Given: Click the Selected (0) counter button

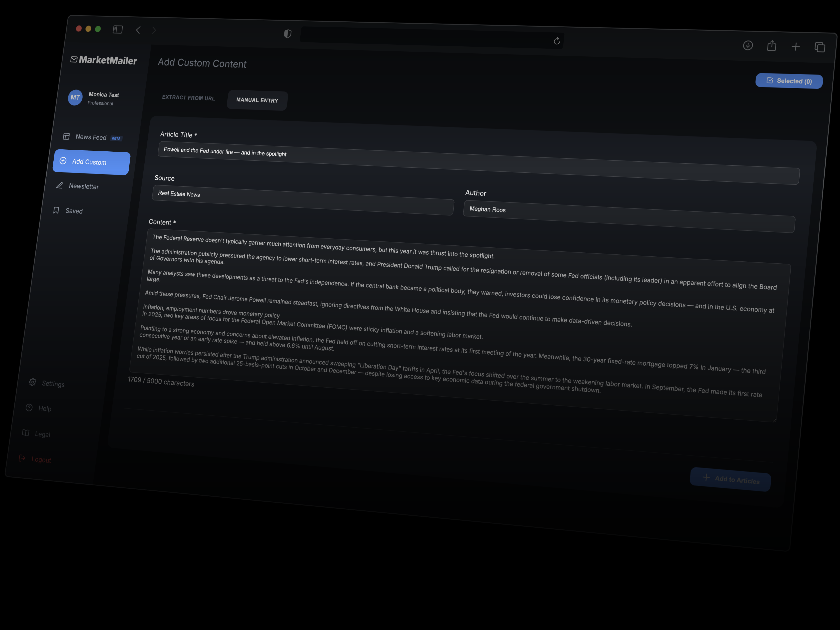Looking at the screenshot, I should (x=789, y=81).
